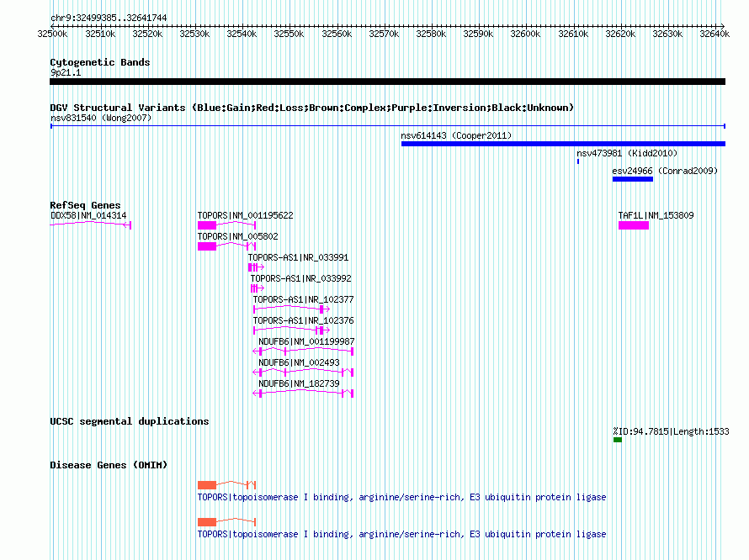Click the UCSC segmental duplications track title
The width and height of the screenshot is (749, 560).
[x=130, y=421]
